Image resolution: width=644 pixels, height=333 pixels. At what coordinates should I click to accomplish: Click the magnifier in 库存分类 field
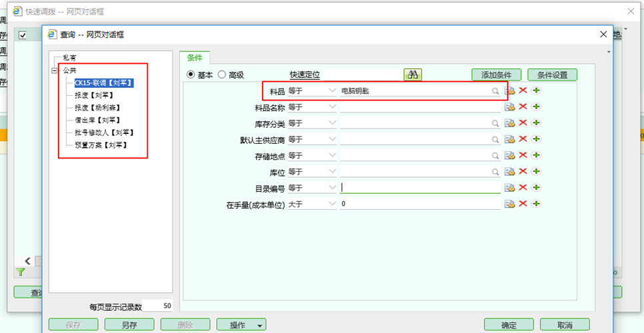point(495,123)
